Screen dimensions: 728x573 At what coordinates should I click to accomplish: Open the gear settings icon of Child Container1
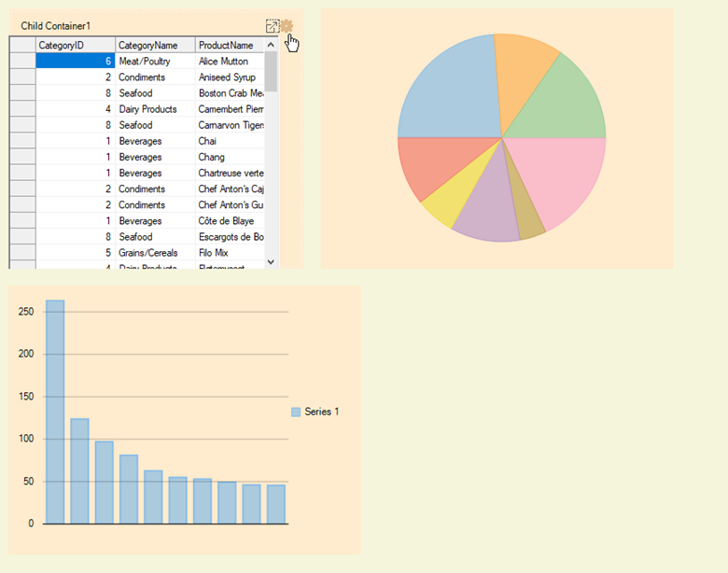[x=287, y=27]
